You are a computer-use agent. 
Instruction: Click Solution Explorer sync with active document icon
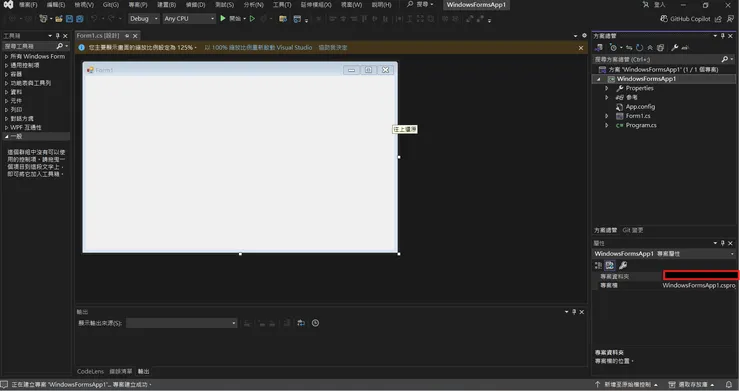[x=629, y=47]
